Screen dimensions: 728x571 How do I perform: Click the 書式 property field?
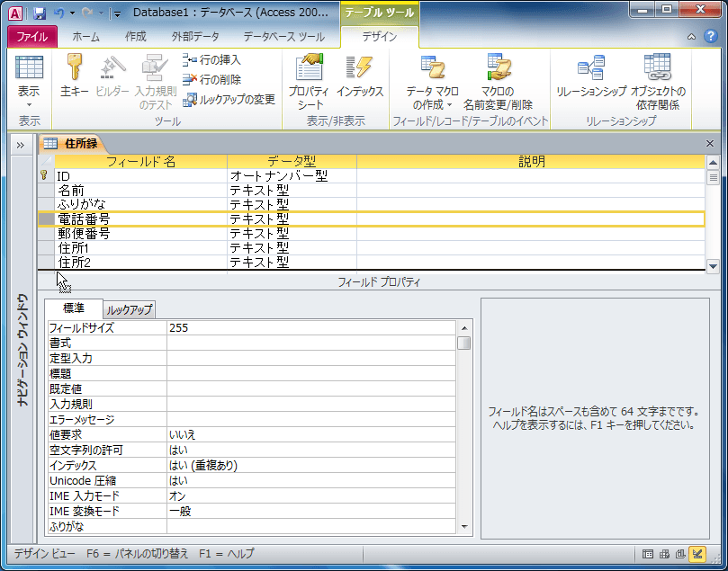[311, 343]
